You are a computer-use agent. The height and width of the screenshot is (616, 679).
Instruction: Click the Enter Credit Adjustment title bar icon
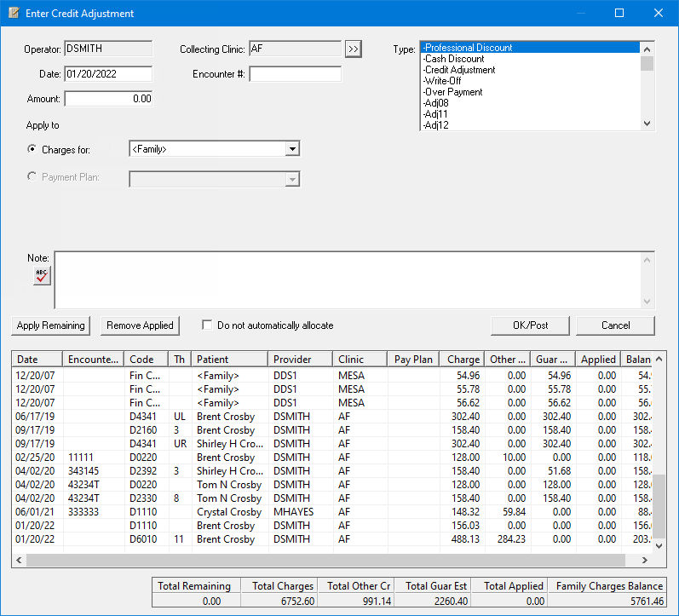point(14,14)
